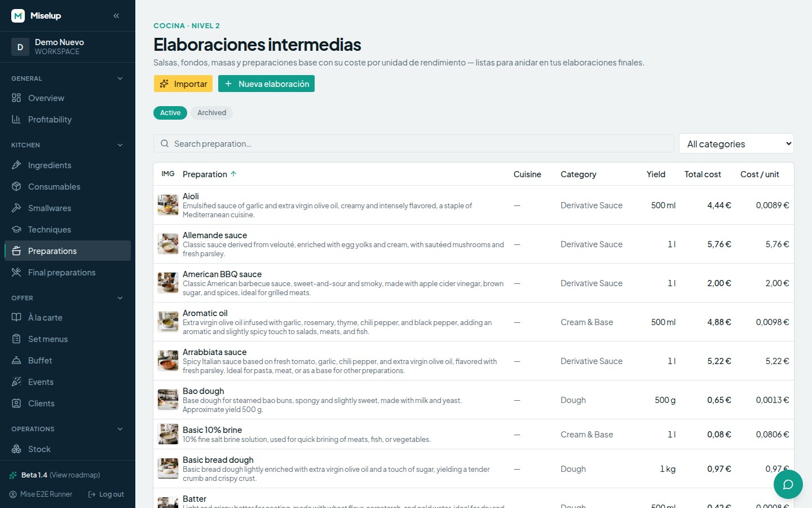Go to Ingredients page
Viewport: 812px width, 508px height.
68,165
